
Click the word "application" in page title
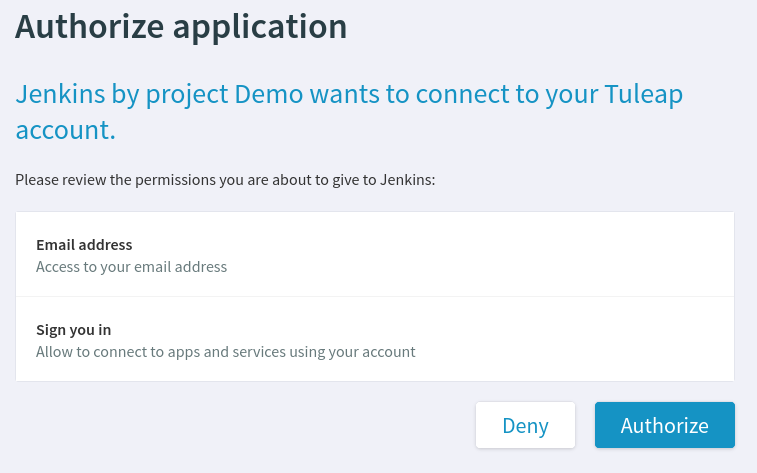point(260,28)
